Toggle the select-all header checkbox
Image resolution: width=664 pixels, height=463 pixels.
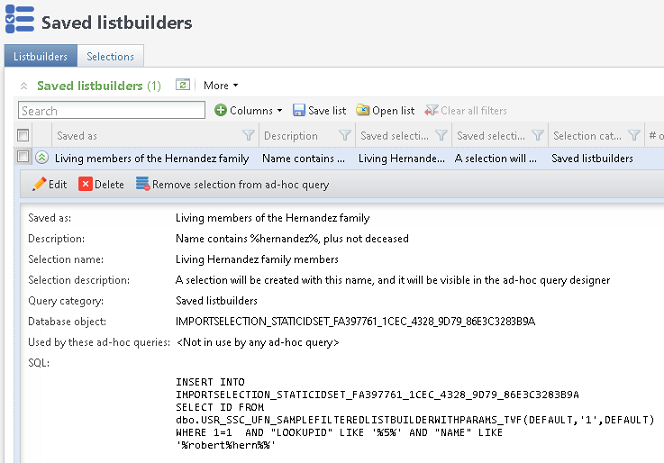point(23,136)
